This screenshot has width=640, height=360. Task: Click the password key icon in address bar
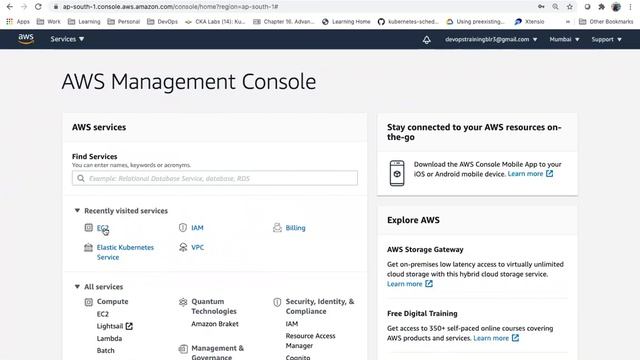[x=541, y=7]
